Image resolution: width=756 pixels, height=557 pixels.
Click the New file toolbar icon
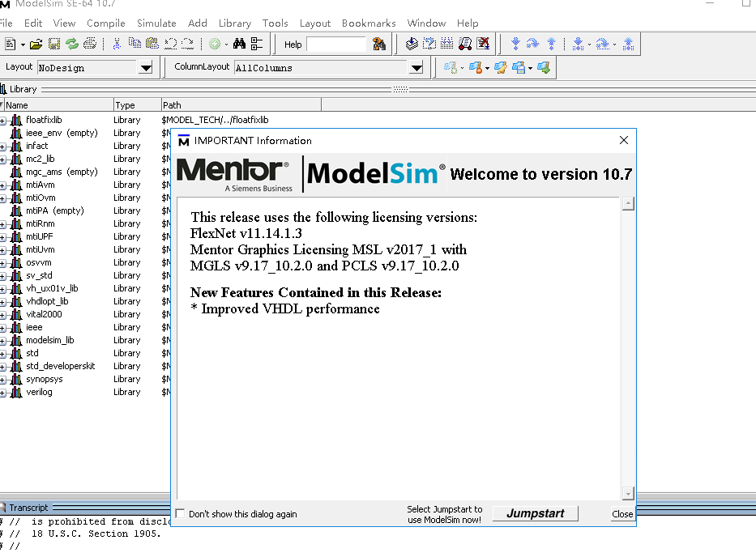point(10,45)
